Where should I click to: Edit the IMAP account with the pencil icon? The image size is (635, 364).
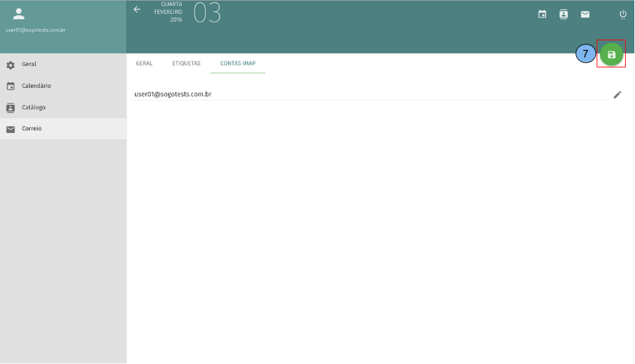(617, 94)
